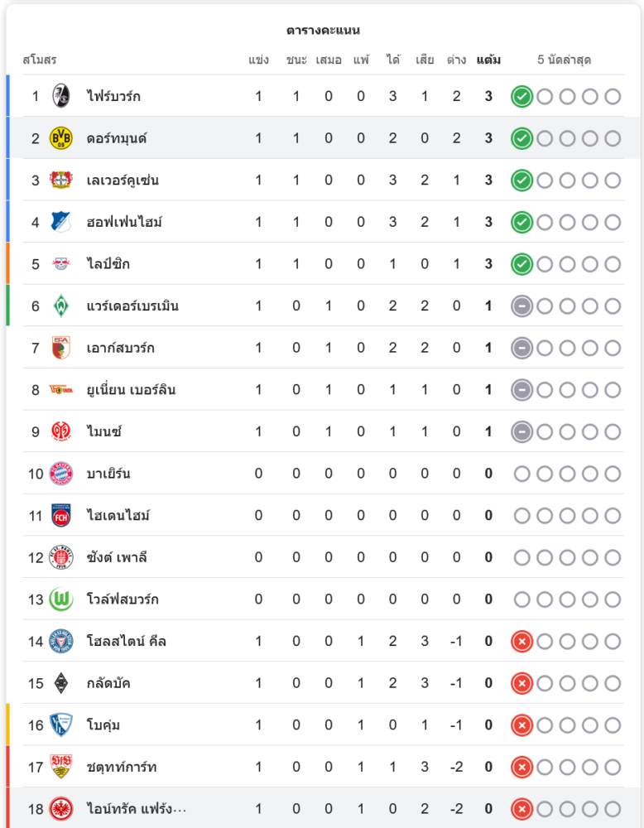Click the แต้ม points column header

[x=488, y=60]
